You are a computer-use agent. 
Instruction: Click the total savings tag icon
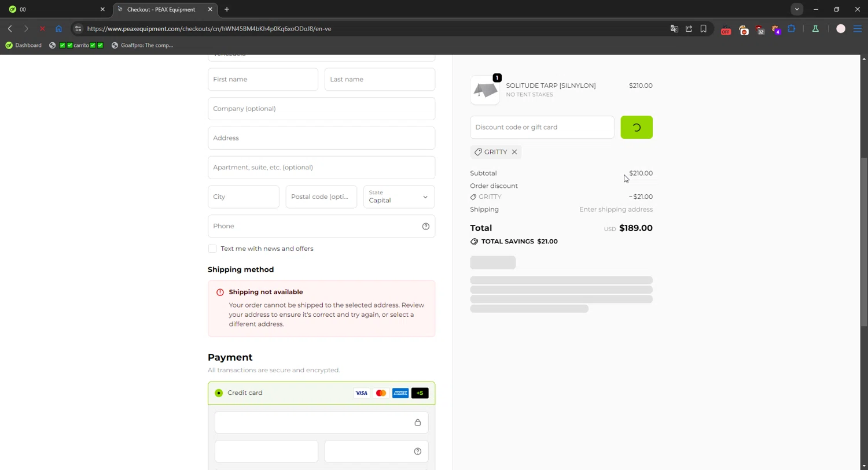tap(474, 242)
